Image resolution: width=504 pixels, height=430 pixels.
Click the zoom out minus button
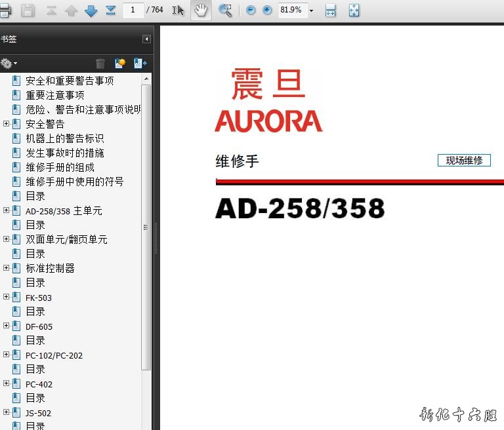(251, 10)
